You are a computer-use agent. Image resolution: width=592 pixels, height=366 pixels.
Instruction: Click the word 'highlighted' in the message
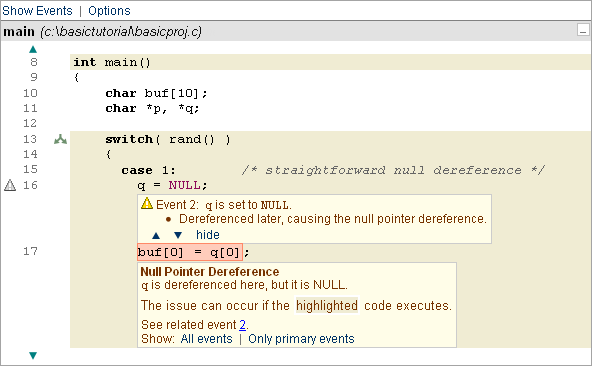(327, 306)
